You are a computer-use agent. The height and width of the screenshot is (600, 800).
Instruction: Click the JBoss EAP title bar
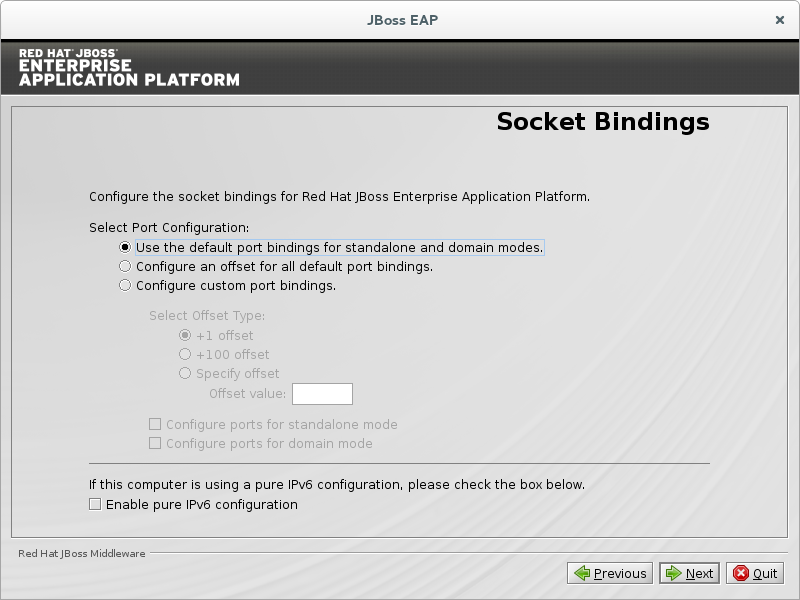(400, 19)
